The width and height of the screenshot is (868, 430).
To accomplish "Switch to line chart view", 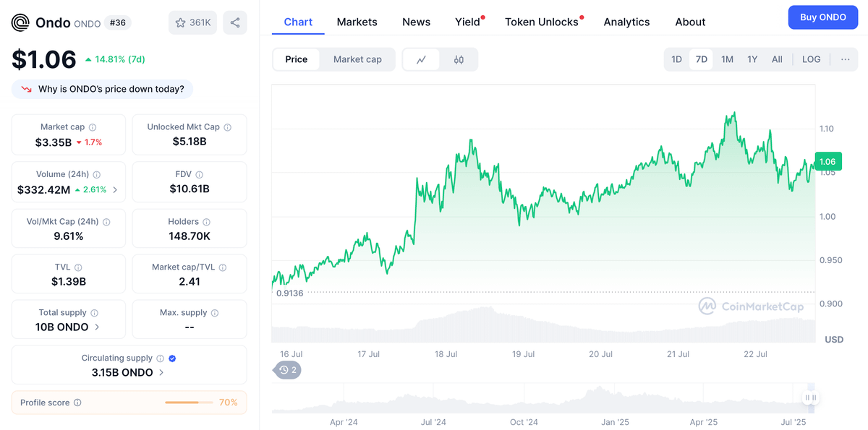I will tap(421, 60).
